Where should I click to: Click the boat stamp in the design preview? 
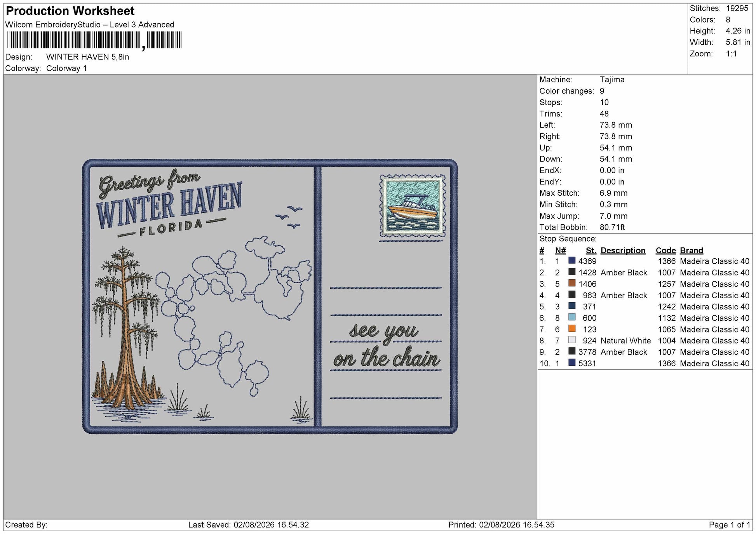coord(412,206)
